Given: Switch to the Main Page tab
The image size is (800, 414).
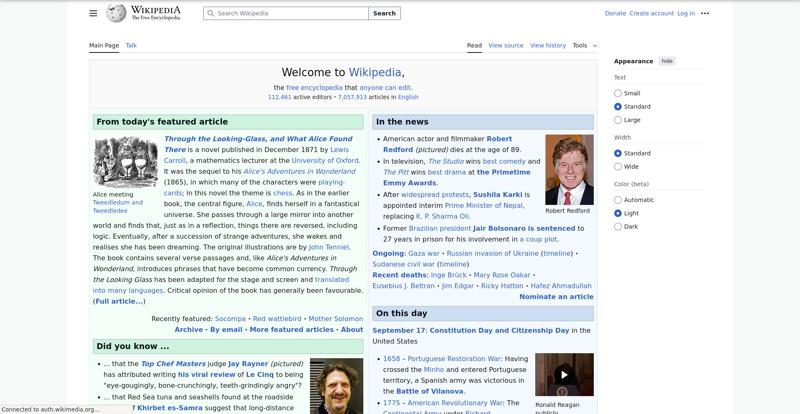Looking at the screenshot, I should point(104,45).
